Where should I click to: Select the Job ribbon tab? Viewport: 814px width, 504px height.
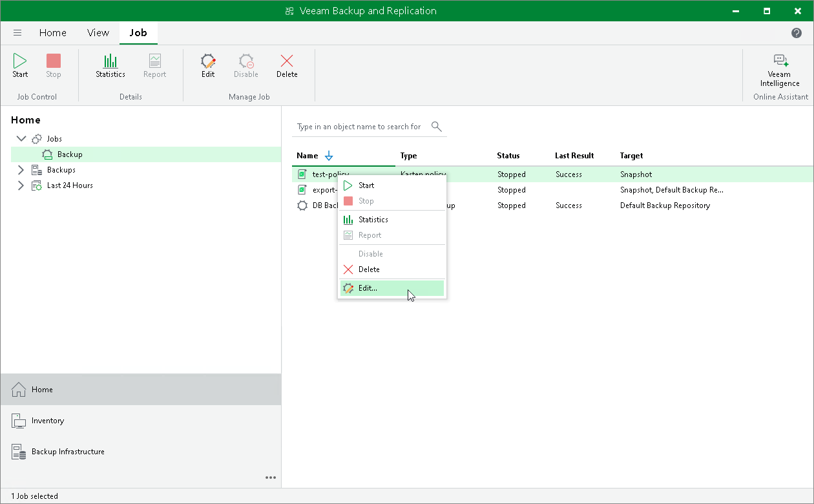click(x=138, y=33)
